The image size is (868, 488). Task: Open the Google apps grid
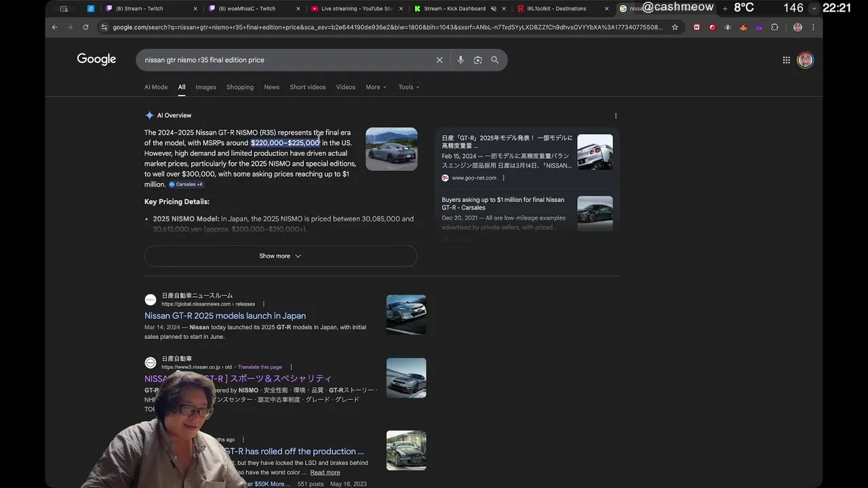[787, 60]
